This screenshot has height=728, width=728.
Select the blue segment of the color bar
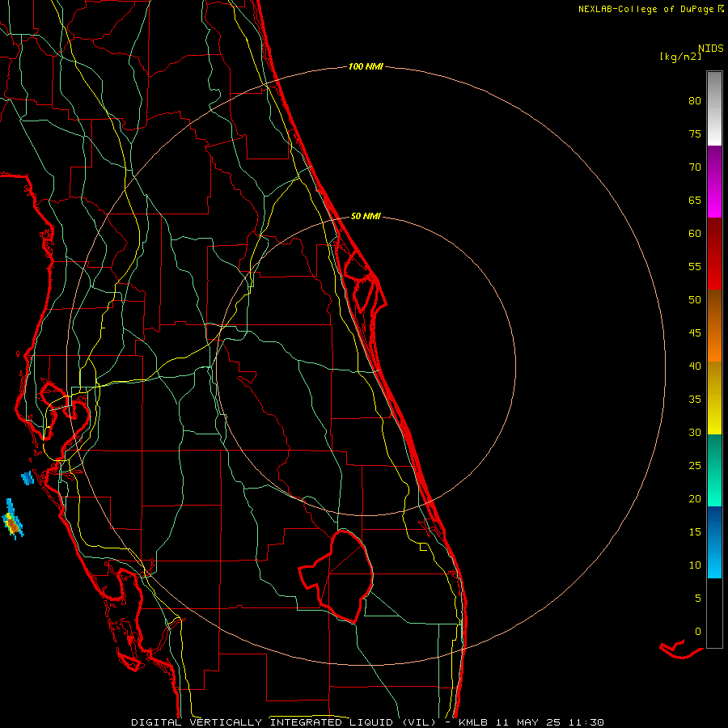coord(714,542)
